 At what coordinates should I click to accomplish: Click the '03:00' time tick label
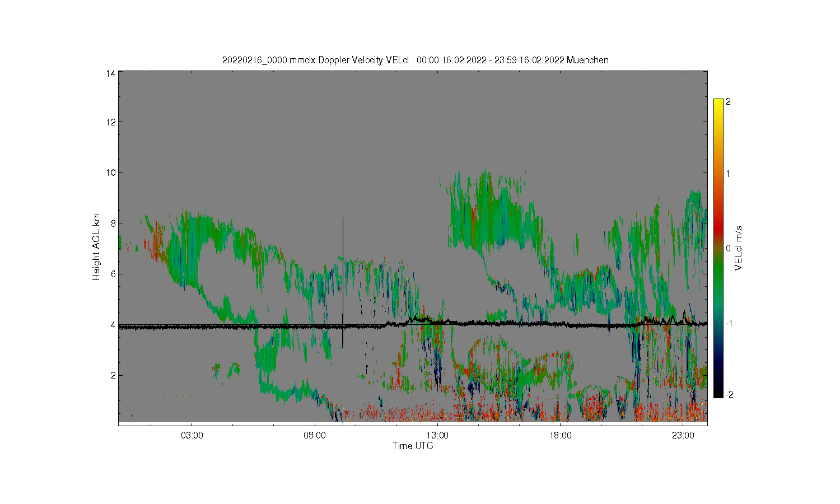click(x=192, y=435)
